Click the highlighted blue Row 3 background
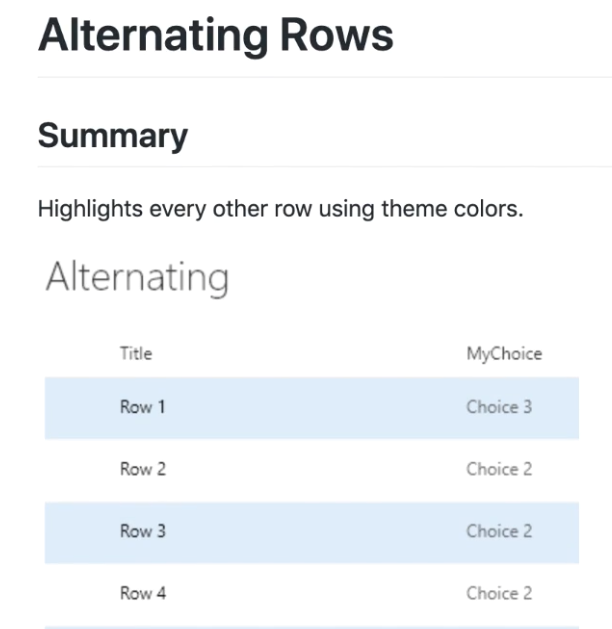 click(x=312, y=533)
